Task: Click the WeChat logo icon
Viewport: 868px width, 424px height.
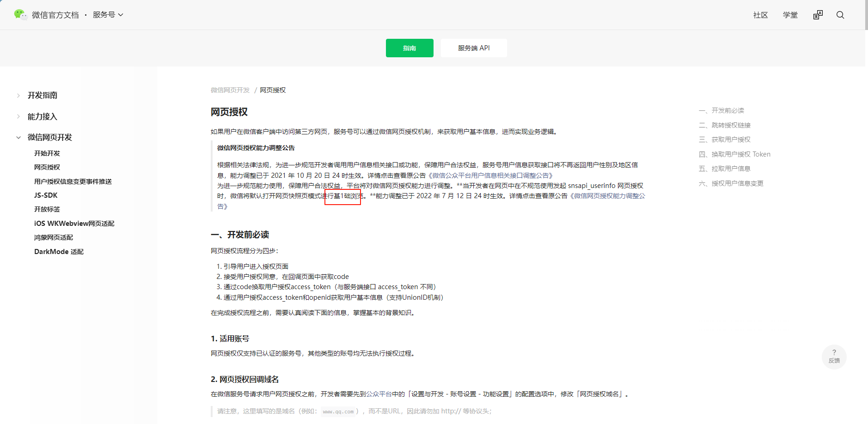Action: 20,15
